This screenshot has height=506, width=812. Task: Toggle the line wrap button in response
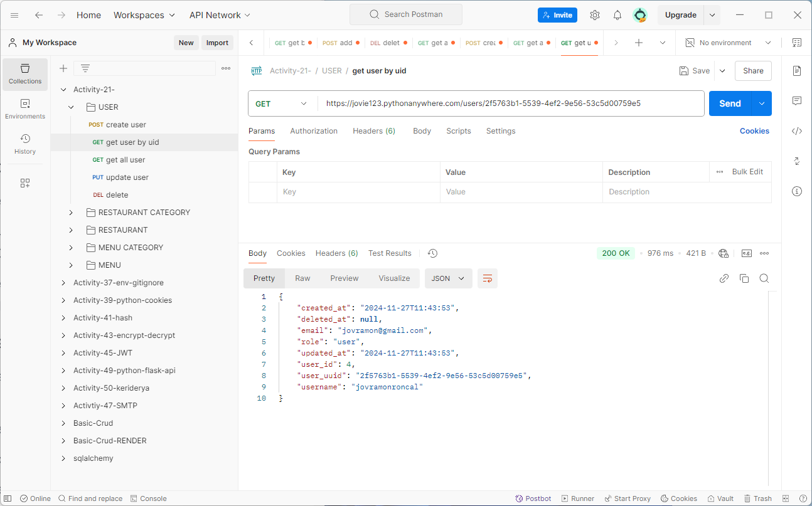[x=488, y=278]
